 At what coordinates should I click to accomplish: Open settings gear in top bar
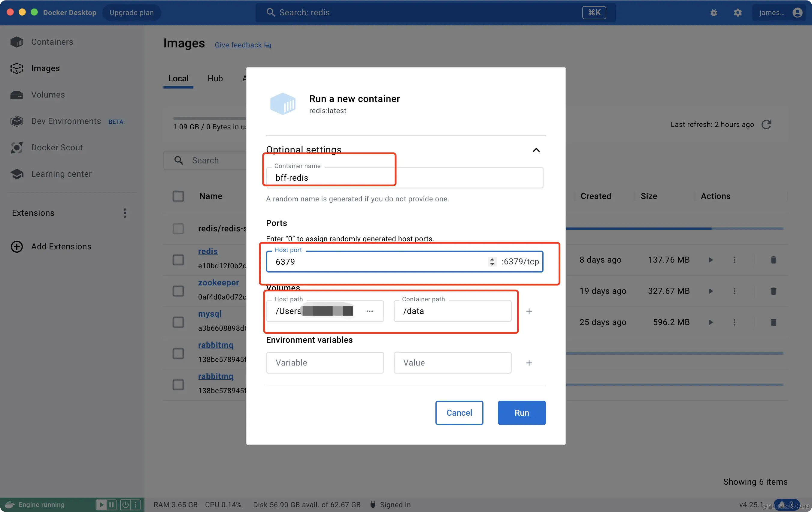pos(738,13)
